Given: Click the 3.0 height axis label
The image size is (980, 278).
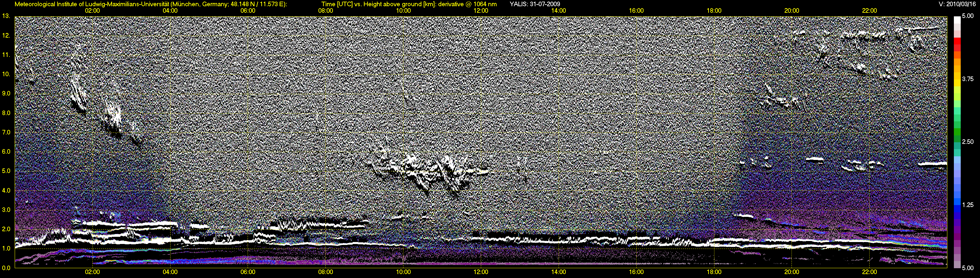Looking at the screenshot, I should tap(6, 210).
